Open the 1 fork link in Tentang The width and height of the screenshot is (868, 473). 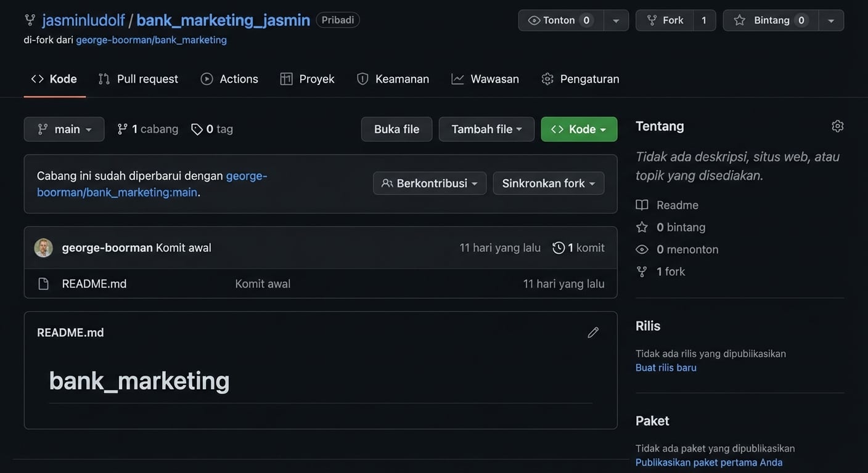coord(660,272)
